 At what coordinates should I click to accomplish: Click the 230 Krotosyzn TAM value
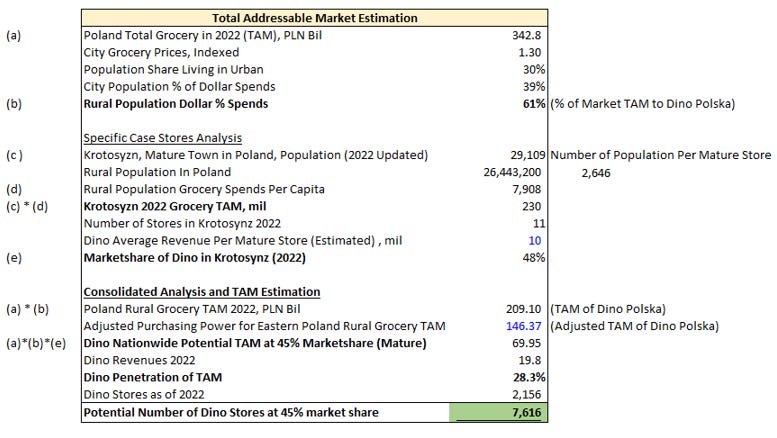pos(531,206)
